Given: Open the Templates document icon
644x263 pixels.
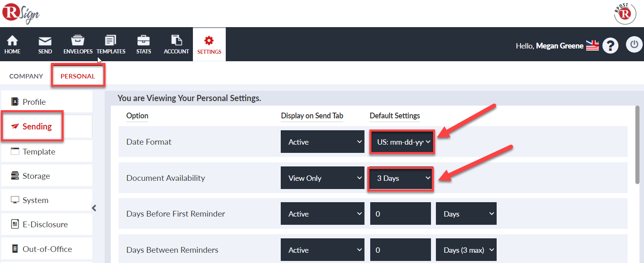Looking at the screenshot, I should (x=111, y=40).
